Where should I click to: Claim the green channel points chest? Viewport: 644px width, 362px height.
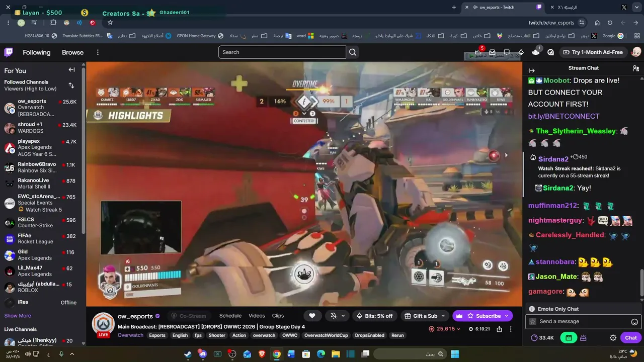click(569, 338)
